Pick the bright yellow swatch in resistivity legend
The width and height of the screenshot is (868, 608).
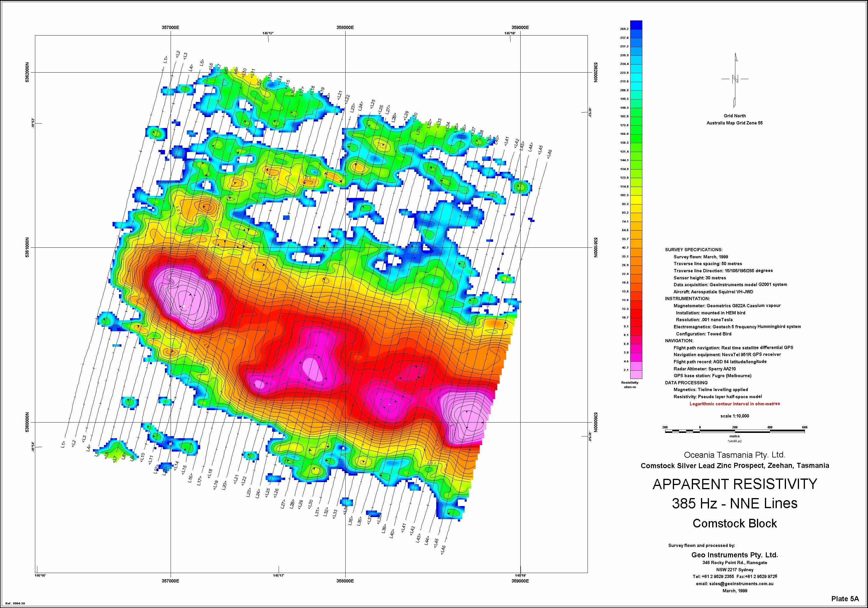click(x=636, y=199)
